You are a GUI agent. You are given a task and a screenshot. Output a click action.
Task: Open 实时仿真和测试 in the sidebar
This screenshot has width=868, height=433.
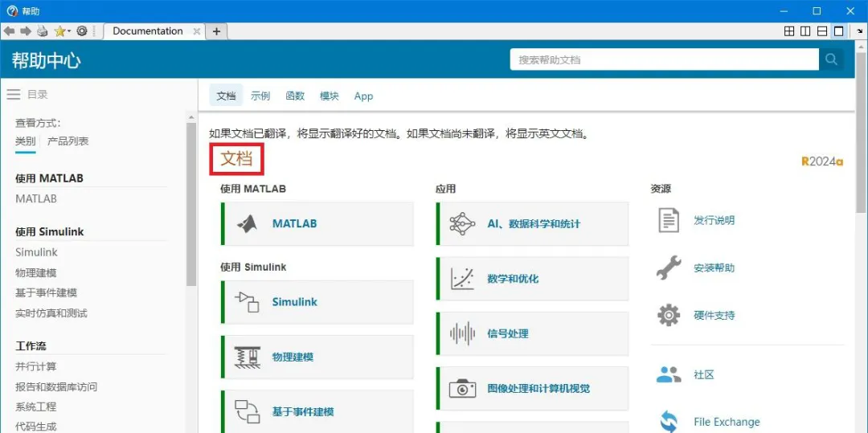point(51,313)
